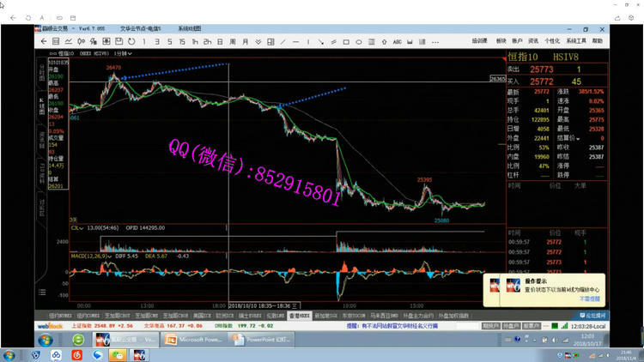
Task: Open the 分时图 side panel tab
Action: [40, 71]
